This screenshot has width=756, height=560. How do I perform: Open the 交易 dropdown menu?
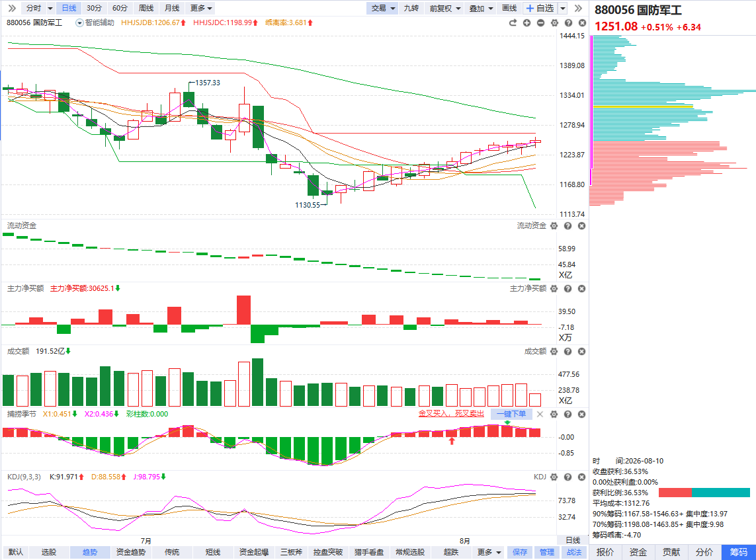coord(384,8)
